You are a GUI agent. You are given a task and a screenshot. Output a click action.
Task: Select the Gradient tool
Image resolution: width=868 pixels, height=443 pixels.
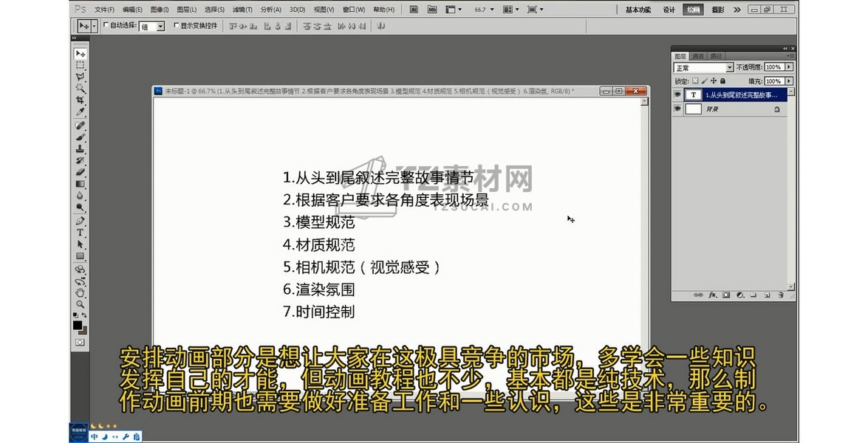(81, 184)
